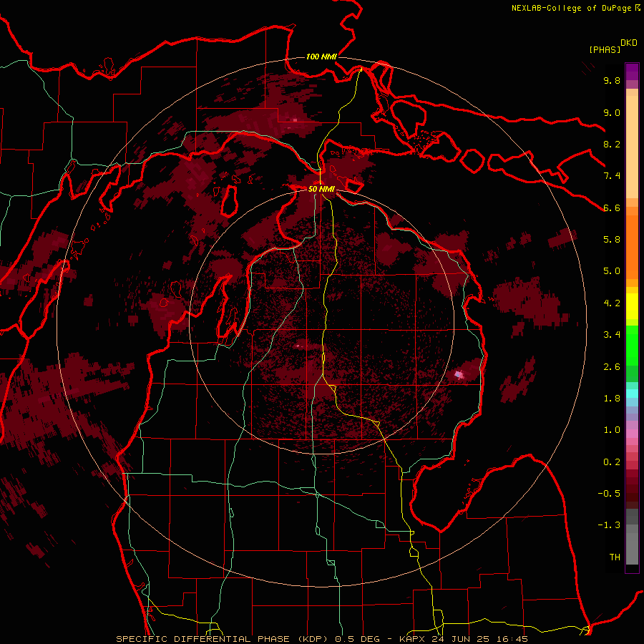644x644 pixels.
Task: Click the DKD label above the color scale
Action: coord(629,43)
